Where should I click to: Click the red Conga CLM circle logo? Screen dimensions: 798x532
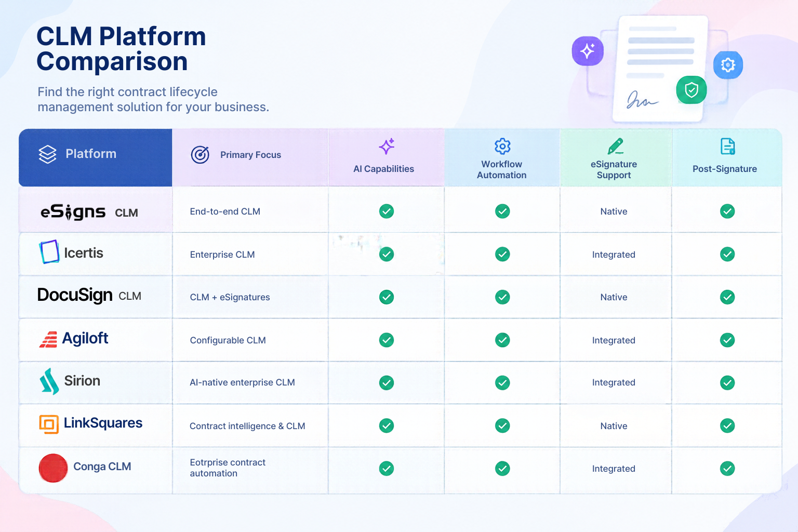(x=53, y=468)
